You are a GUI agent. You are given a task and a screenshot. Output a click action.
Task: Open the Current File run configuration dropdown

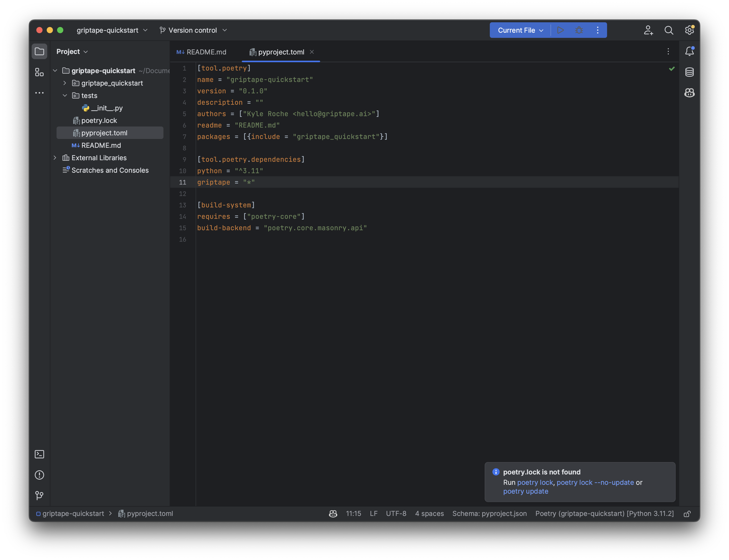click(x=520, y=30)
